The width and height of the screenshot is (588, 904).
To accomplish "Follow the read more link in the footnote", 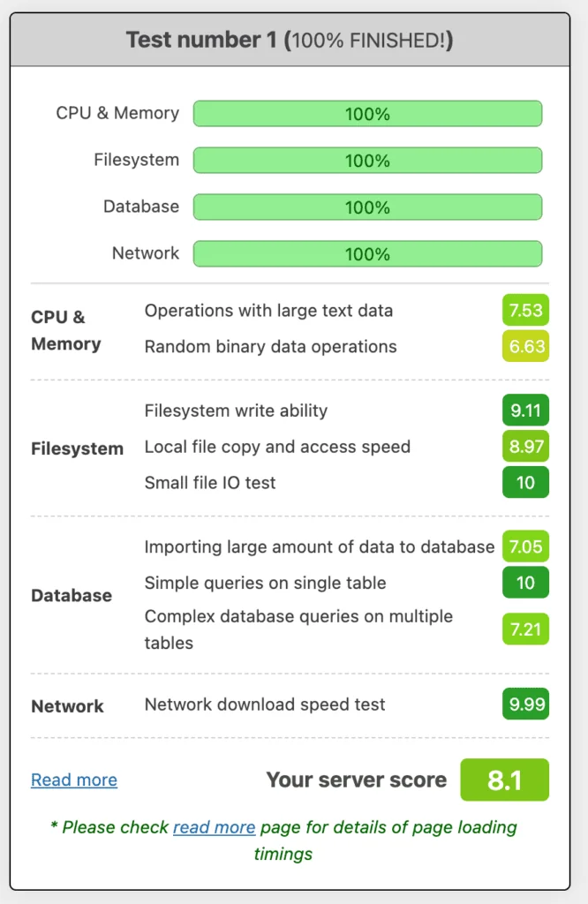I will (x=214, y=827).
